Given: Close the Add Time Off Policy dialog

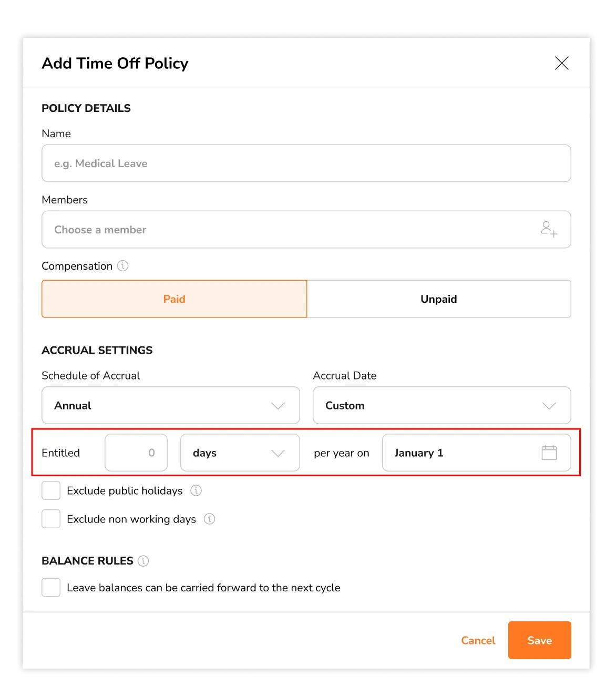Looking at the screenshot, I should pos(561,63).
